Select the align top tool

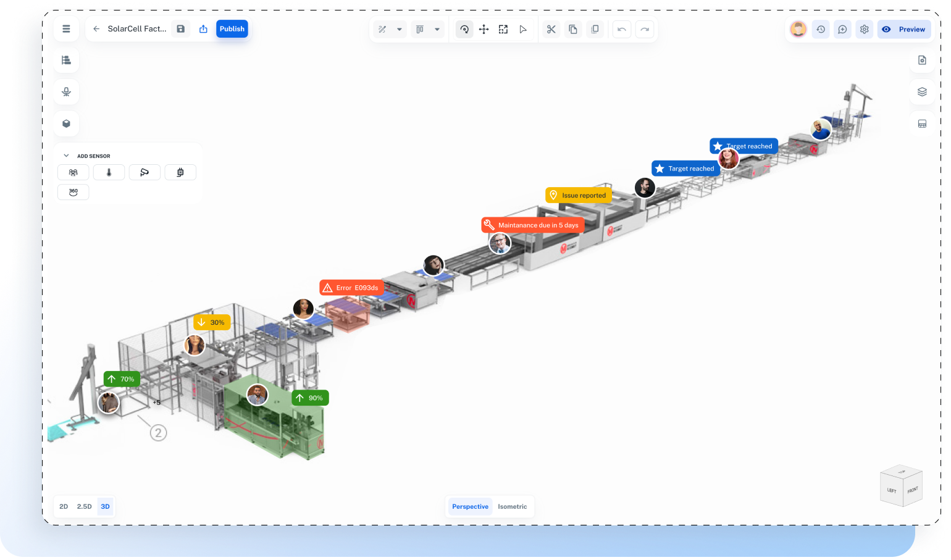pyautogui.click(x=420, y=29)
